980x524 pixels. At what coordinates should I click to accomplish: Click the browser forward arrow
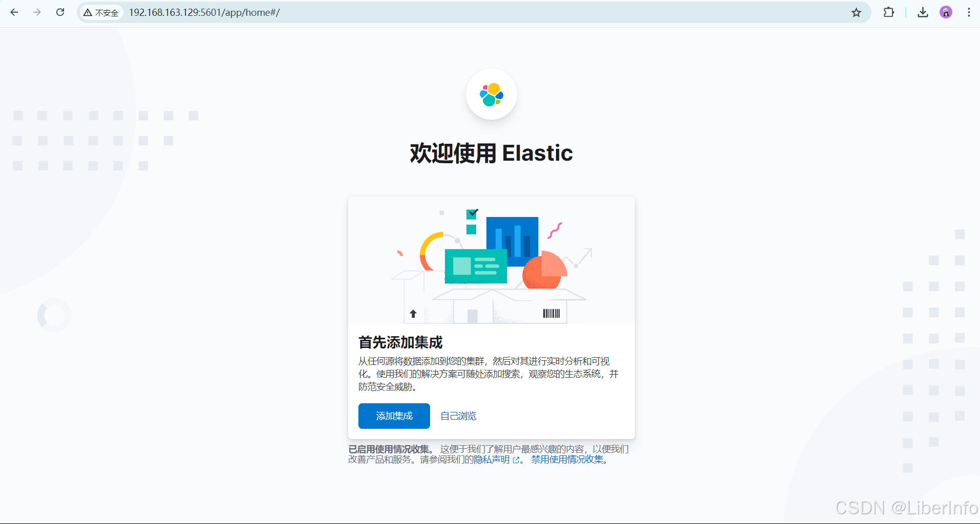tap(37, 12)
